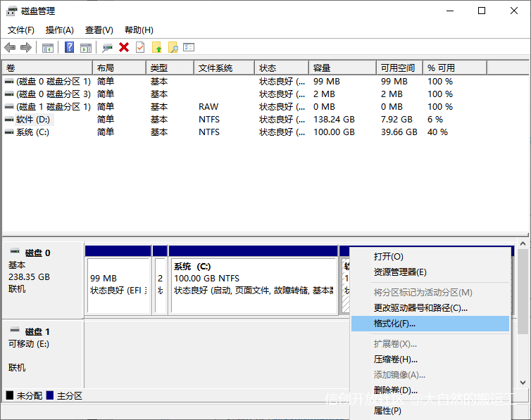The image size is (531, 420).
Task: Click the lower pane scrollbar up arrow
Action: 523,243
